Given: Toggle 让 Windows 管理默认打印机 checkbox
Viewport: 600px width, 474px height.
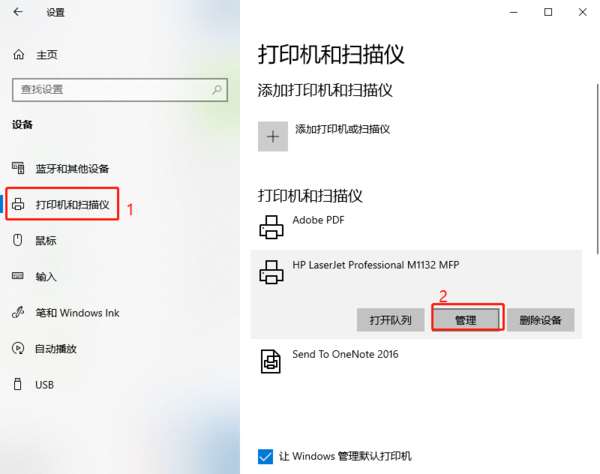Looking at the screenshot, I should click(x=265, y=456).
